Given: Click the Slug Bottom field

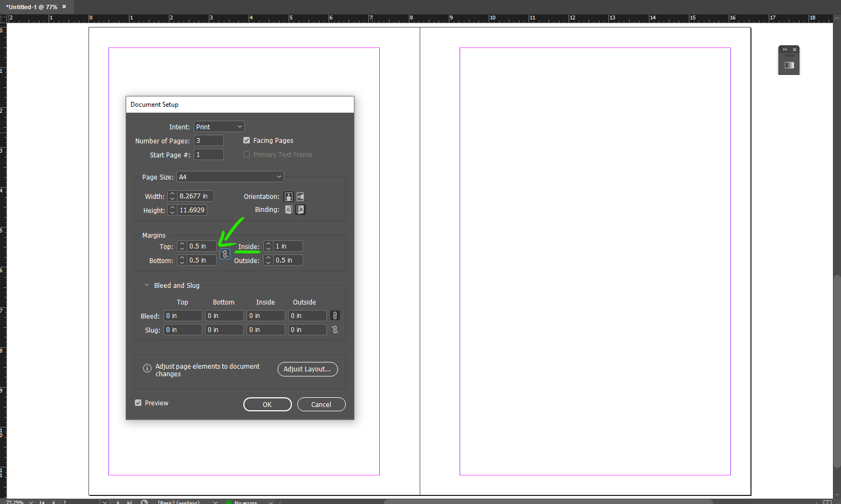Looking at the screenshot, I should click(224, 330).
